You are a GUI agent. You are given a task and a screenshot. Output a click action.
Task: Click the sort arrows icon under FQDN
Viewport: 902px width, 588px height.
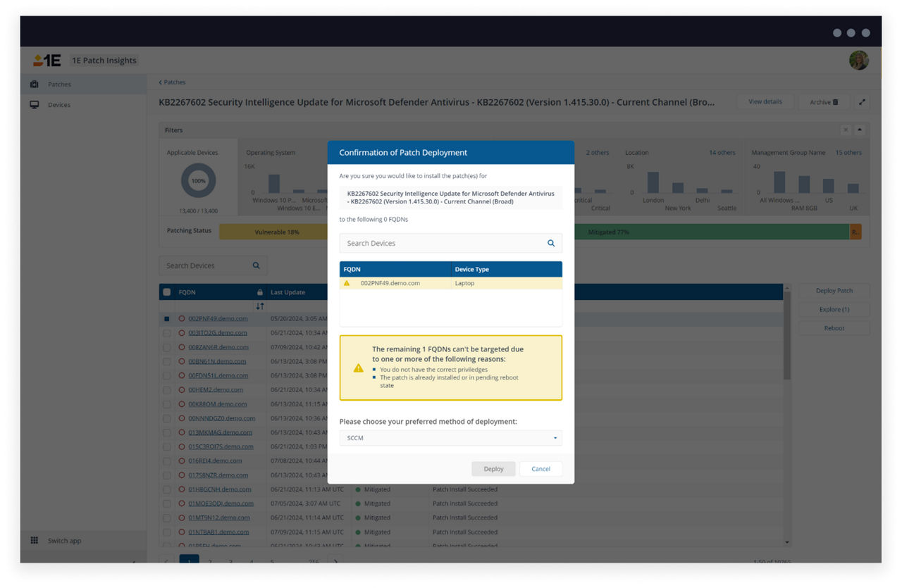(260, 306)
